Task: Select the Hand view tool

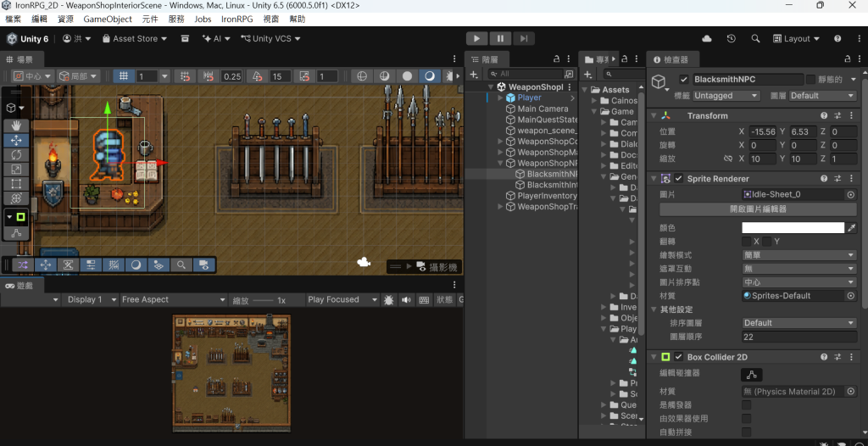Action: tap(16, 125)
